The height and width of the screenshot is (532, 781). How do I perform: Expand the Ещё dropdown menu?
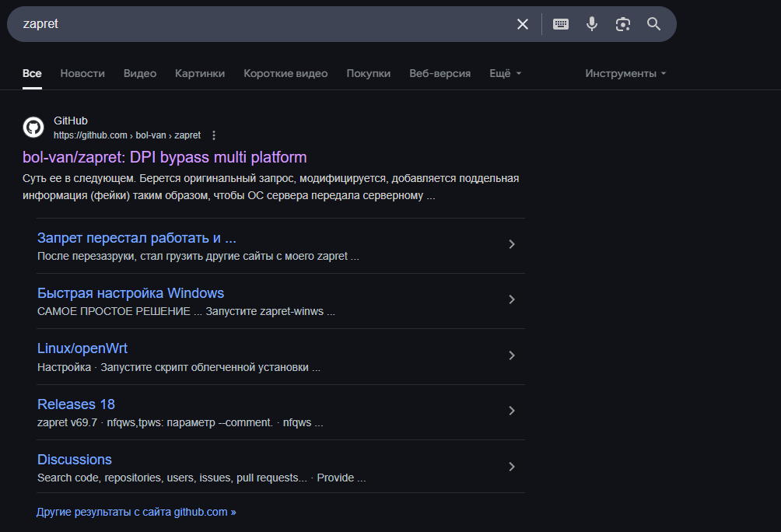505,74
